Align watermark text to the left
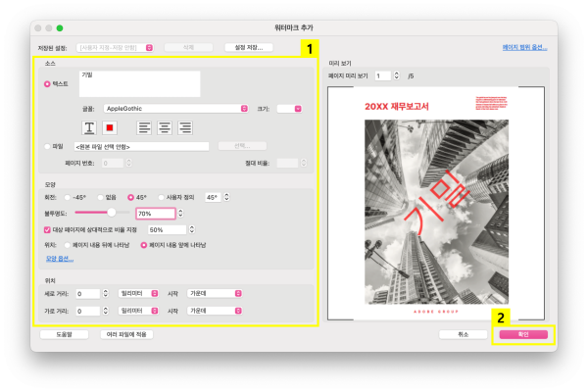 [144, 128]
